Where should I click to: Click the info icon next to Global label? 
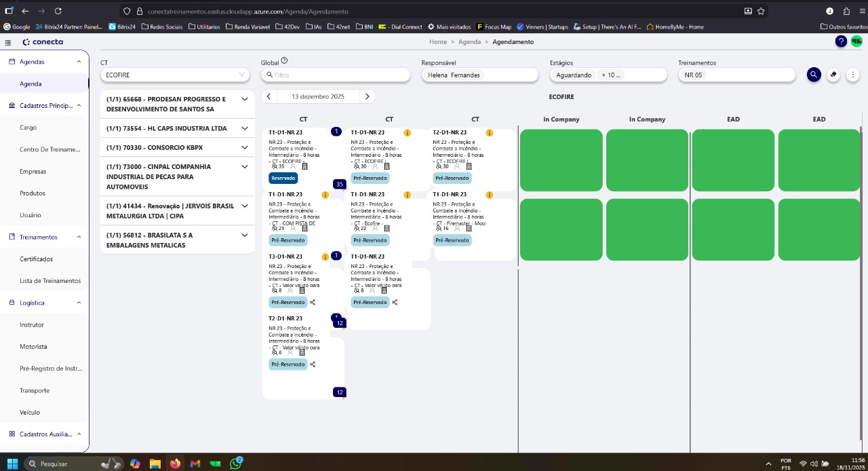click(284, 61)
